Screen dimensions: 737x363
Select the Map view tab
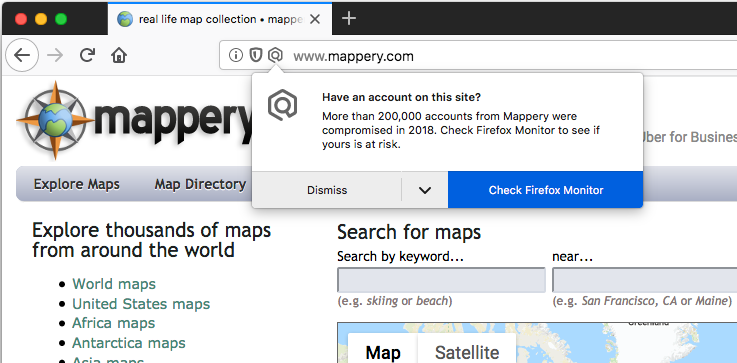(x=383, y=352)
